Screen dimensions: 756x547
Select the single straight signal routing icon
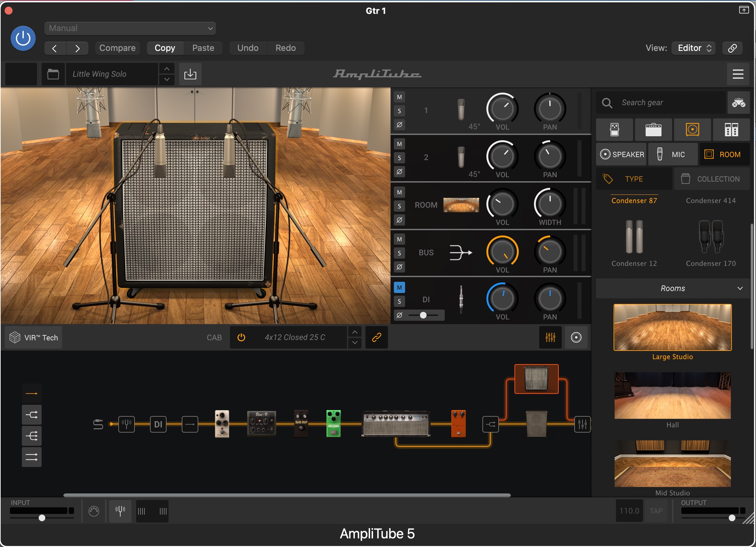pos(32,394)
